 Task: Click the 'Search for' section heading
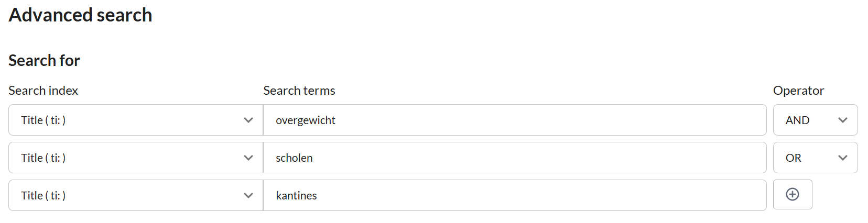[44, 61]
